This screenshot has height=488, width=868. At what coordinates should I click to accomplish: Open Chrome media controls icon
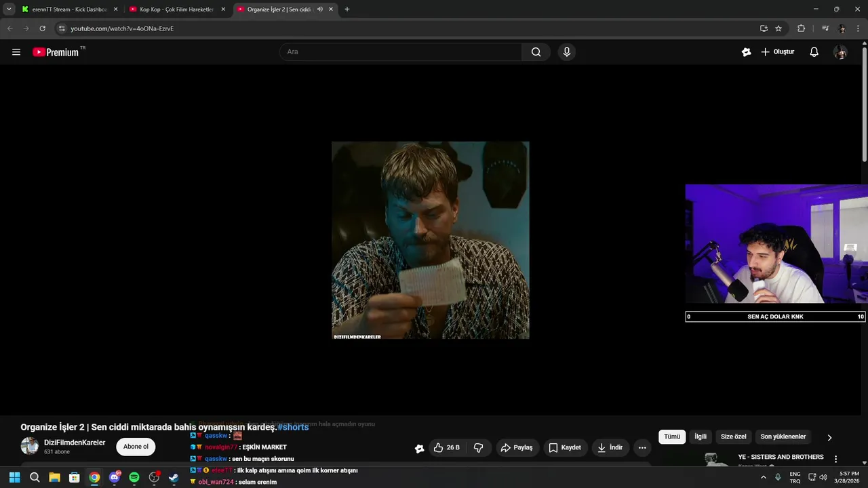coord(825,28)
